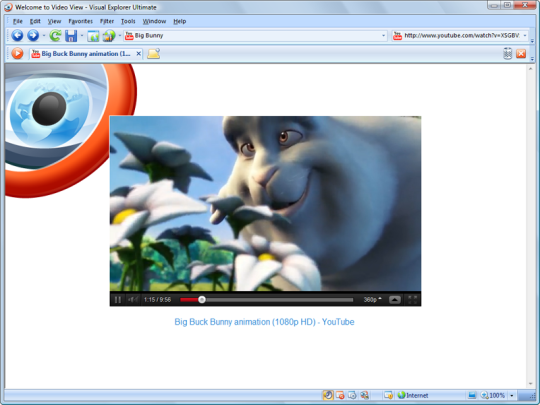Open the File menu

pyautogui.click(x=18, y=21)
